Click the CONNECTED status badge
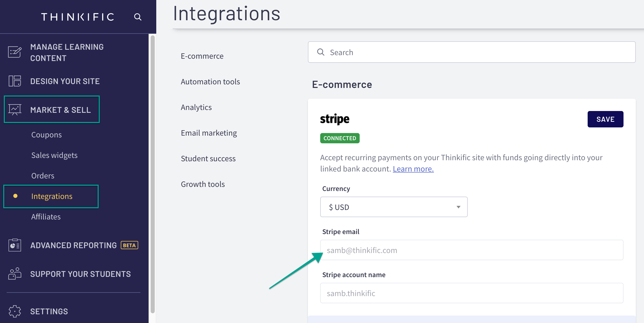644x323 pixels. (340, 138)
